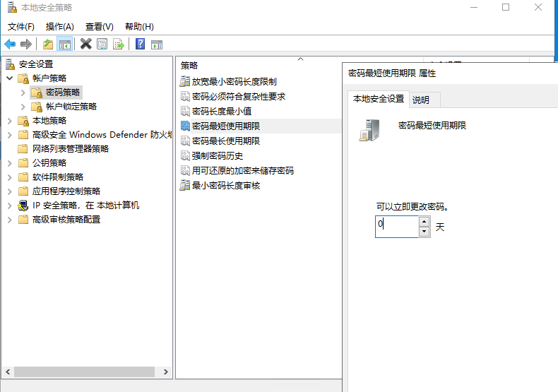Select the 强制密码历史 policy

click(217, 156)
